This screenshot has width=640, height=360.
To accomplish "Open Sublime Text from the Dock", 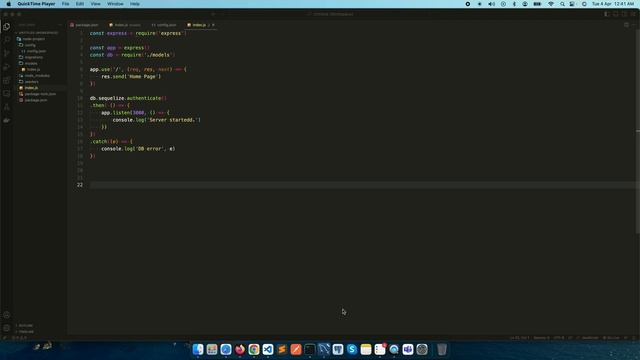I will click(282, 349).
